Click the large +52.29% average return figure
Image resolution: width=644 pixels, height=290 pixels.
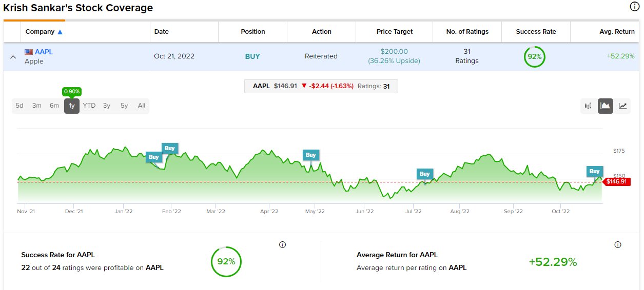[553, 262]
